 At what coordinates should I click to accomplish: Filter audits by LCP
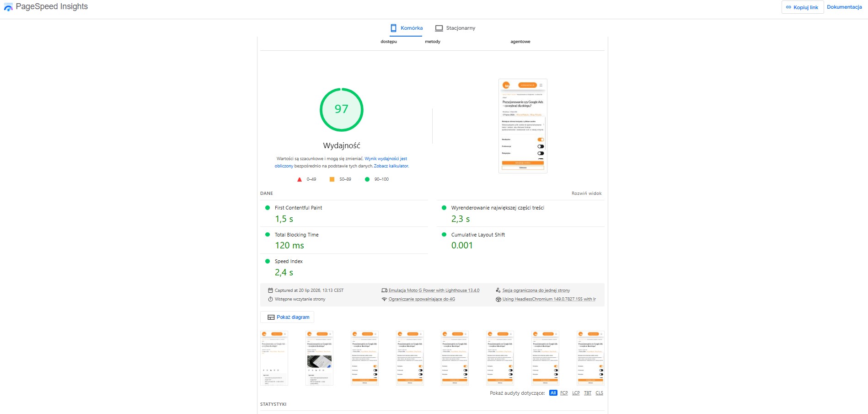[x=576, y=393]
